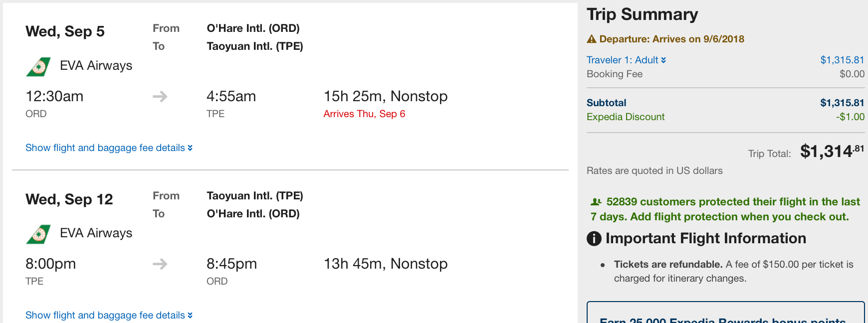This screenshot has width=868, height=323.
Task: Click the Trip Total amount $1,314.81
Action: click(x=832, y=151)
